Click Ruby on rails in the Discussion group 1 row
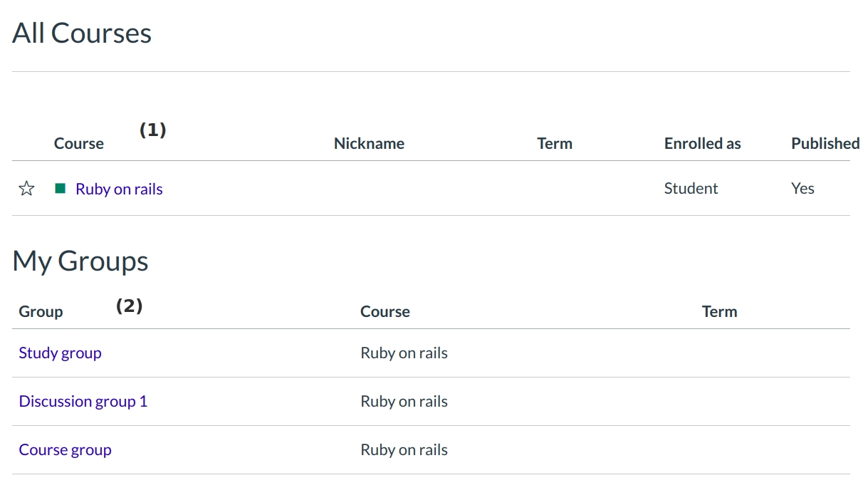868x500 pixels. (x=404, y=401)
